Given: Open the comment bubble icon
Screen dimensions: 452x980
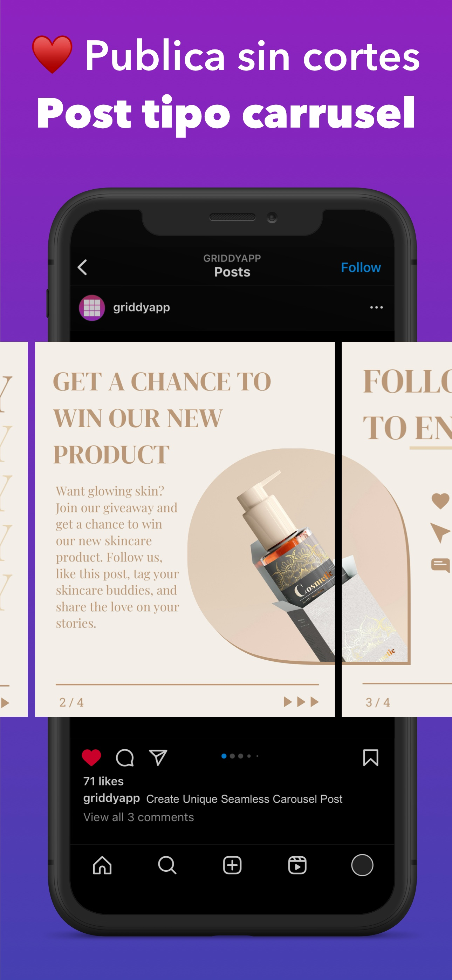Looking at the screenshot, I should coord(124,757).
